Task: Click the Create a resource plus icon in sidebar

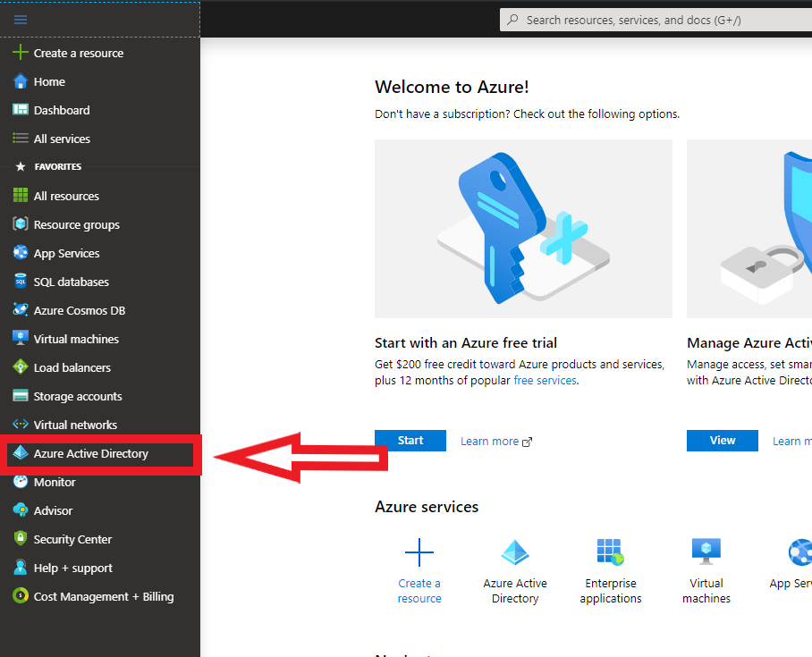Action: (21, 53)
